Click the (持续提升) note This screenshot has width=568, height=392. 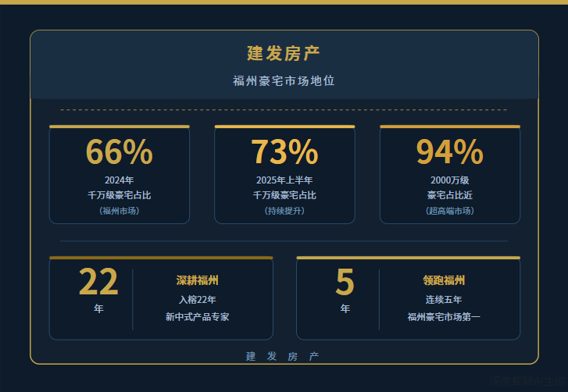(284, 211)
